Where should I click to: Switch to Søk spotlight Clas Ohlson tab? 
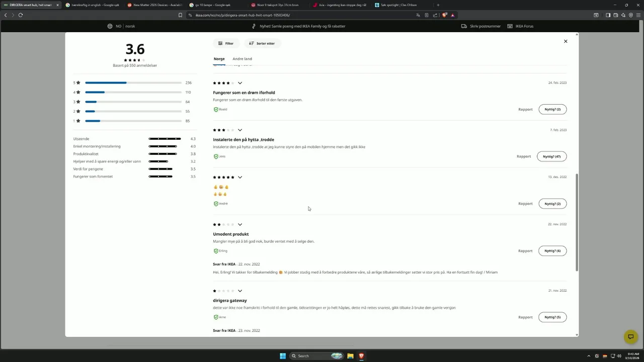(402, 5)
